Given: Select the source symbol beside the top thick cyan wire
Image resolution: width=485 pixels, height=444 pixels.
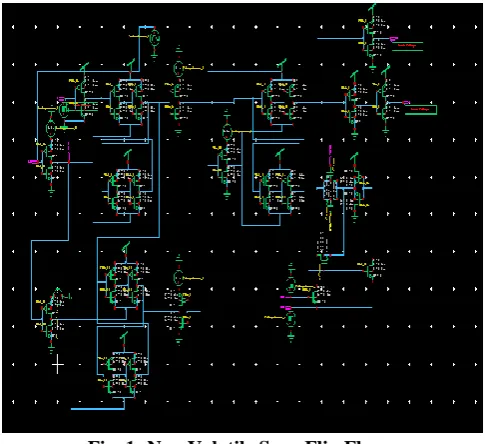Looking at the screenshot, I should [x=155, y=38].
